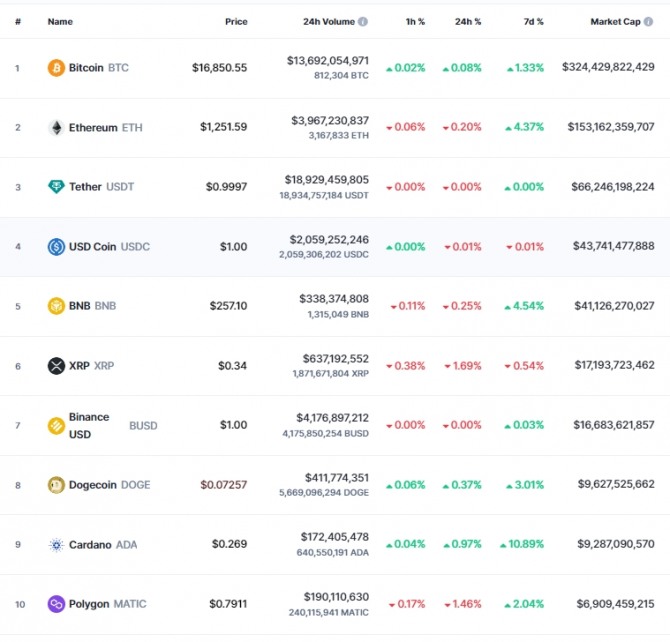Open the 24h Volume info tooltip icon
The height and width of the screenshot is (642, 670).
pos(363,21)
